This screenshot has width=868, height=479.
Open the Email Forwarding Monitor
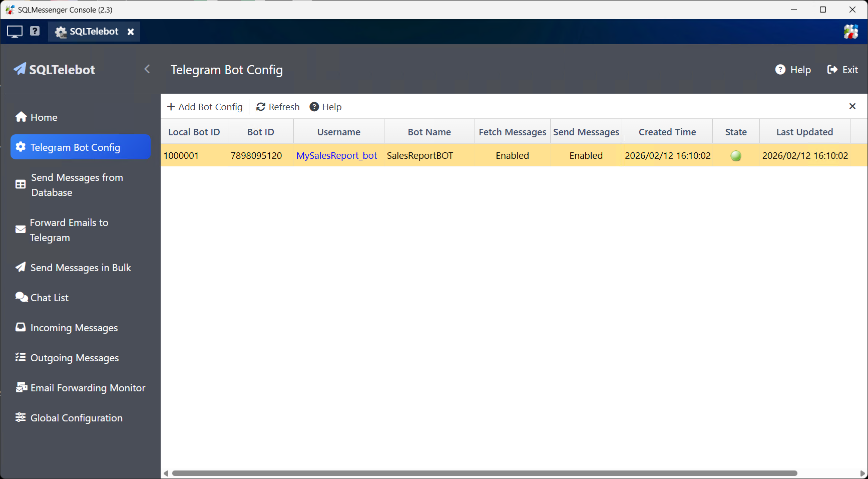[87, 387]
